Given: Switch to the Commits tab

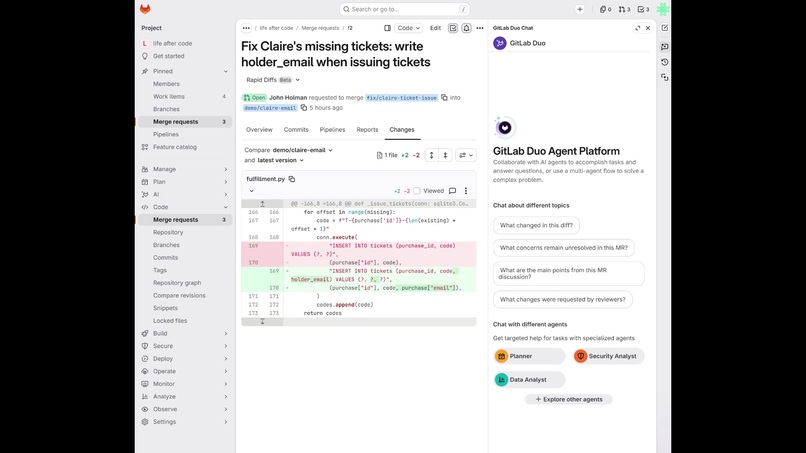Looking at the screenshot, I should 296,130.
